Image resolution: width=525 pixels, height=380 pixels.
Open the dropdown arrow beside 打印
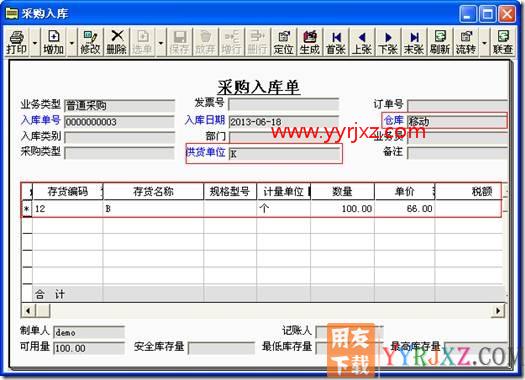(35, 43)
